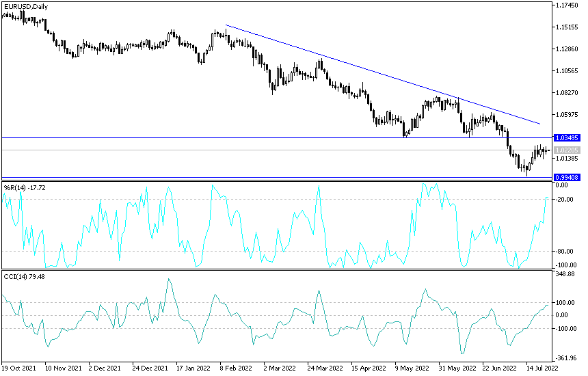The image size is (588, 376).
Task: Click the 22 Jun 2022 date label
Action: tap(500, 368)
